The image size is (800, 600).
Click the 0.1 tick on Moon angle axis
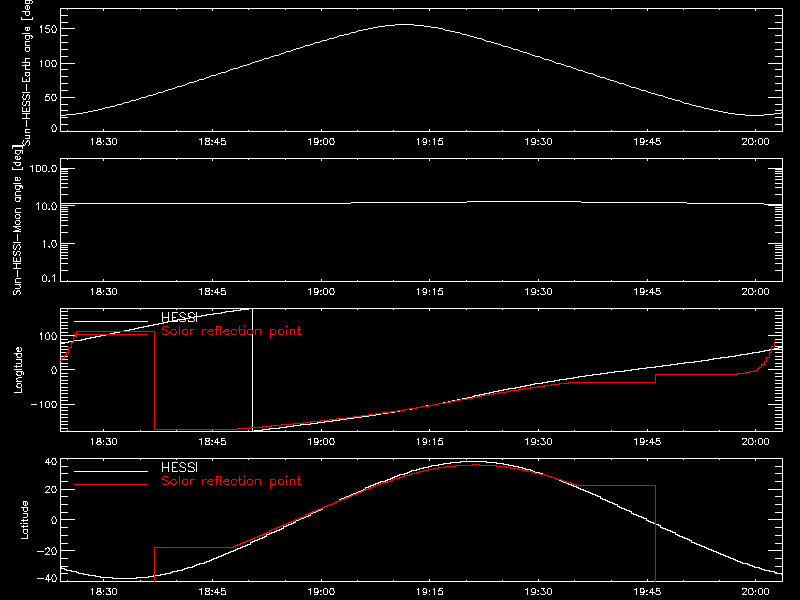pos(49,278)
